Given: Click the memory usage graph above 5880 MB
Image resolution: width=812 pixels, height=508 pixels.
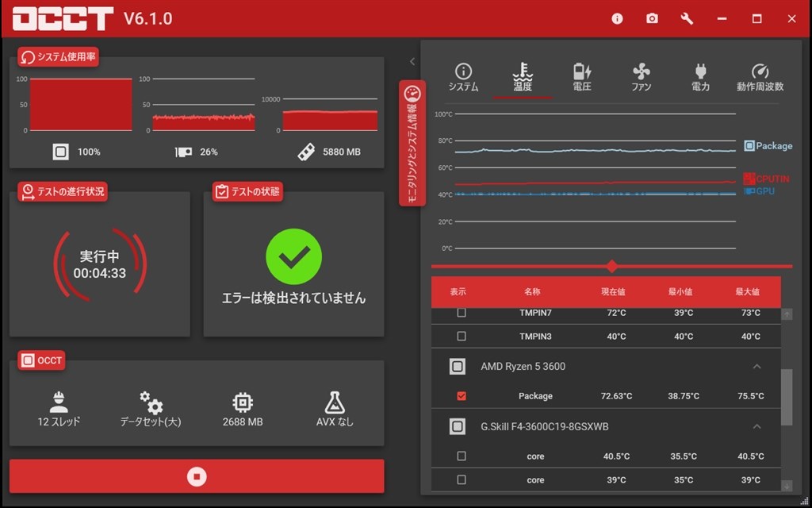Looking at the screenshot, I should click(330, 114).
